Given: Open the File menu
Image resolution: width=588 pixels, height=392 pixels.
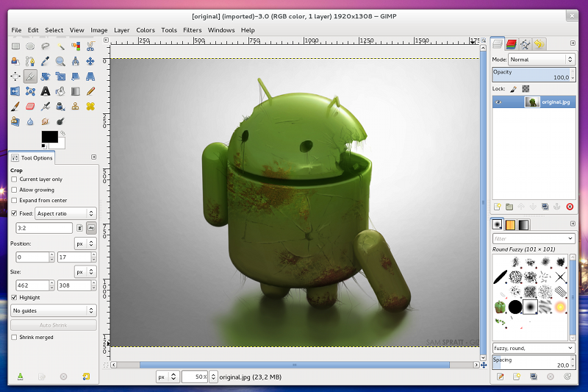Looking at the screenshot, I should tap(16, 30).
